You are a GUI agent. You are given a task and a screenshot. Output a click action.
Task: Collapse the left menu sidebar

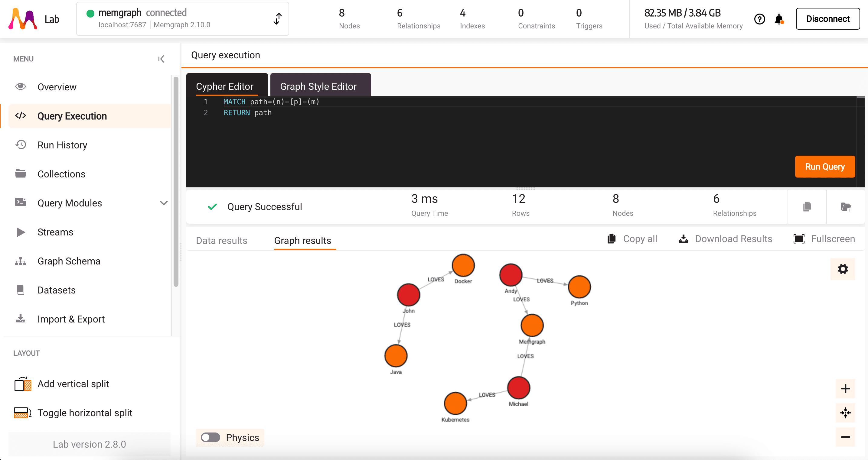click(161, 59)
